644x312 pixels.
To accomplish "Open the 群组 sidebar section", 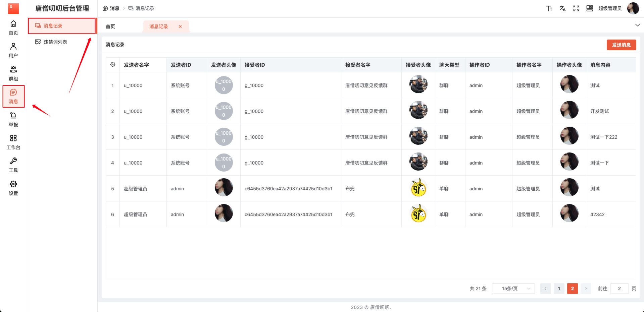I will [x=13, y=73].
